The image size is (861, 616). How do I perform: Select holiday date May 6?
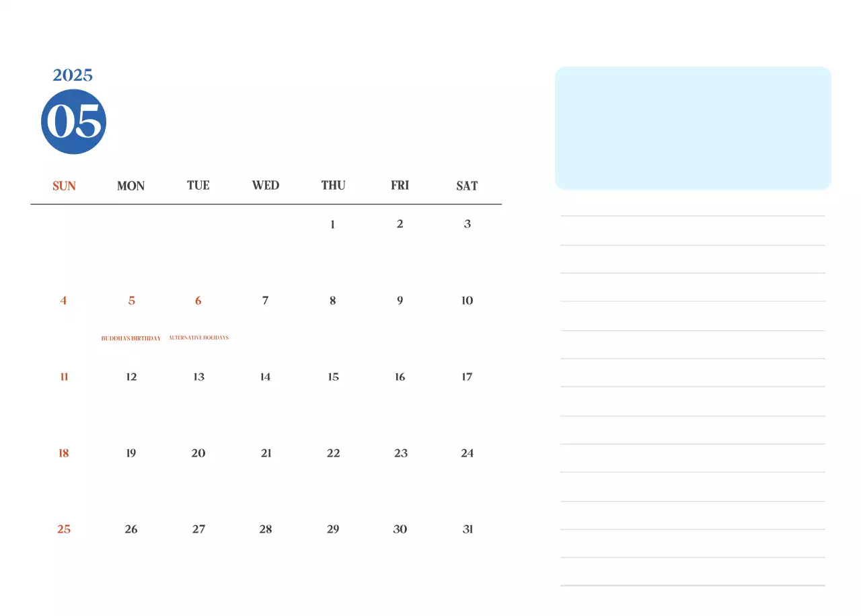pyautogui.click(x=198, y=301)
